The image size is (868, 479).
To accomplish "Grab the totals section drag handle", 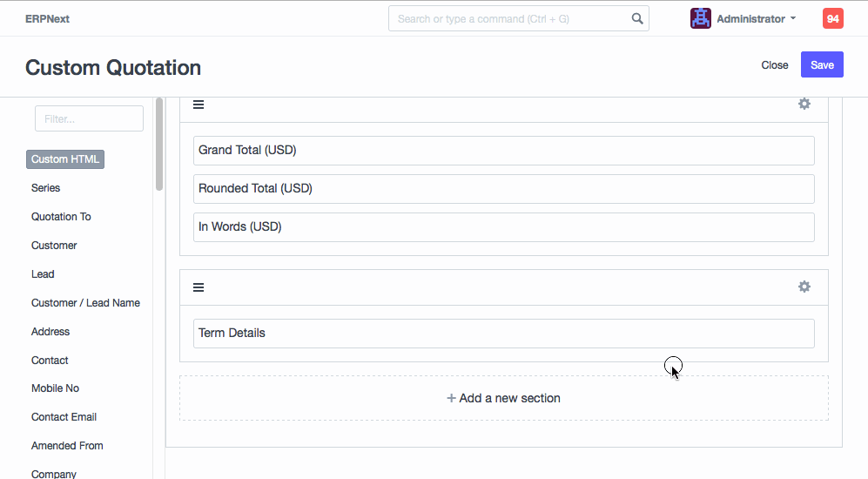I will point(198,105).
